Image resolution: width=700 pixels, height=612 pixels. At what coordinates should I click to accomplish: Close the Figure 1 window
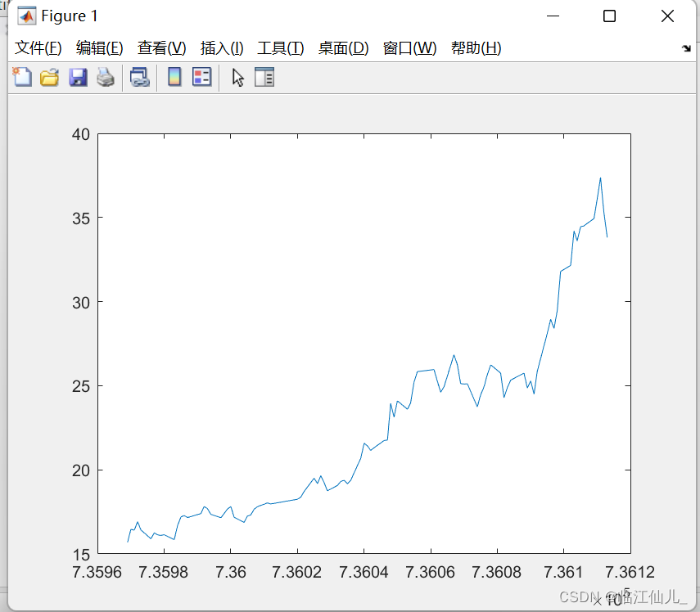click(667, 16)
